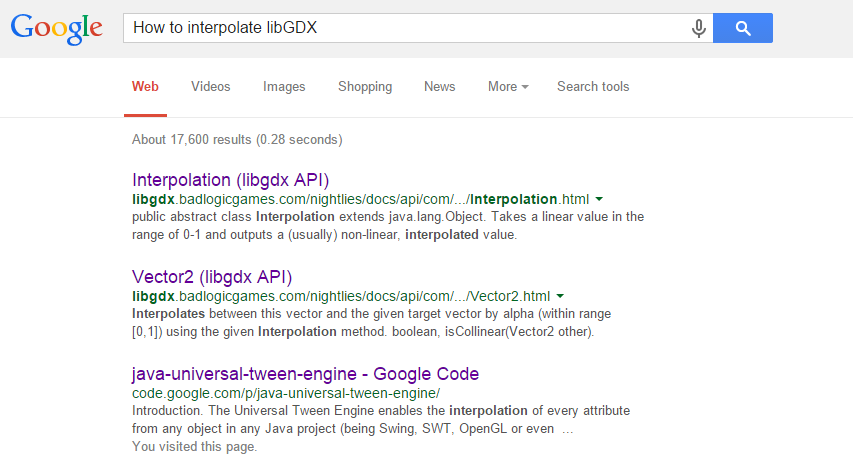Click the Google logo

coord(57,29)
